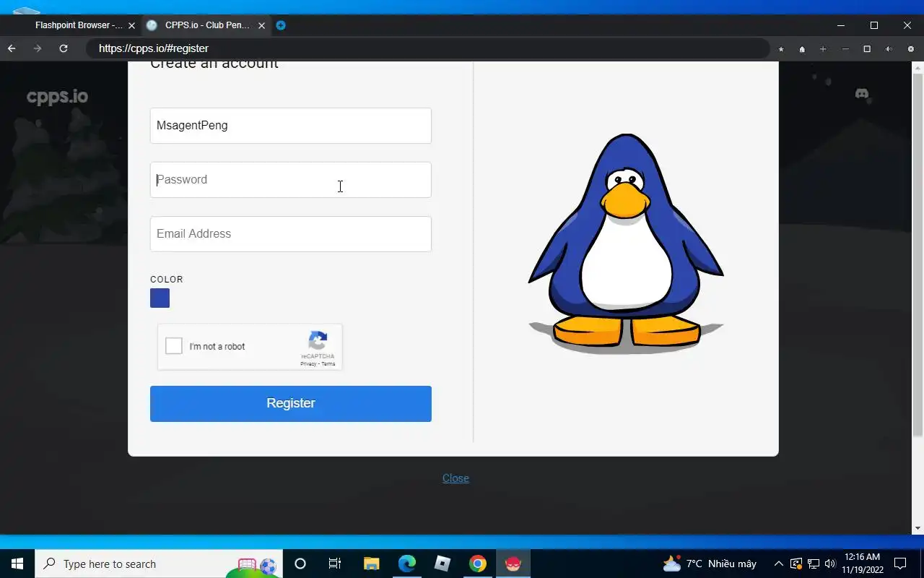
Task: Close the Flashpoint Browser tab
Action: tap(131, 25)
